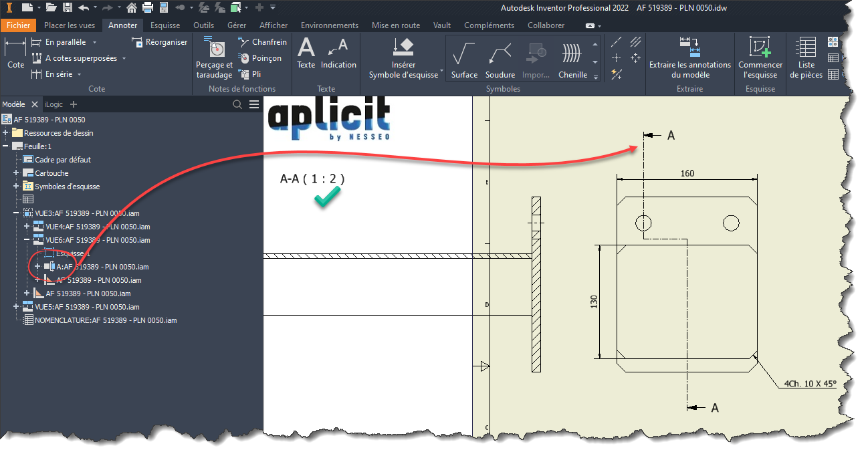Image resolution: width=868 pixels, height=456 pixels.
Task: Expand the VUE5 view node
Action: click(x=17, y=307)
